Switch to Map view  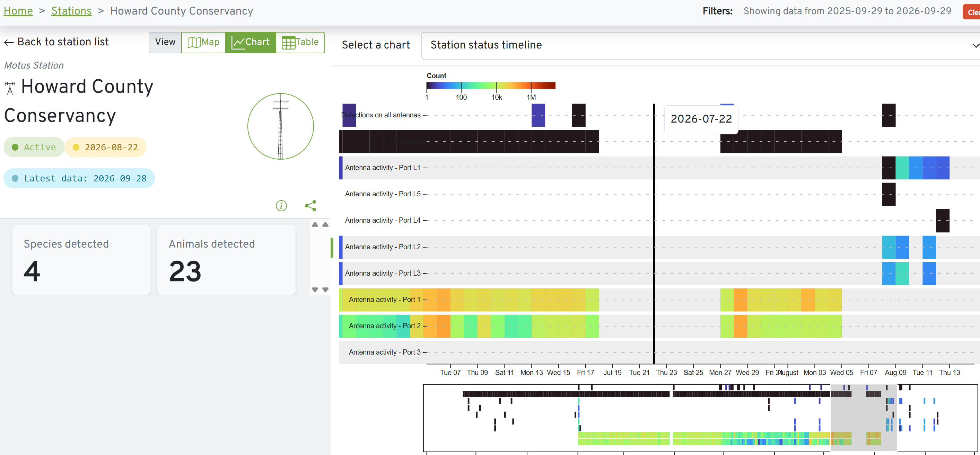[x=203, y=42]
